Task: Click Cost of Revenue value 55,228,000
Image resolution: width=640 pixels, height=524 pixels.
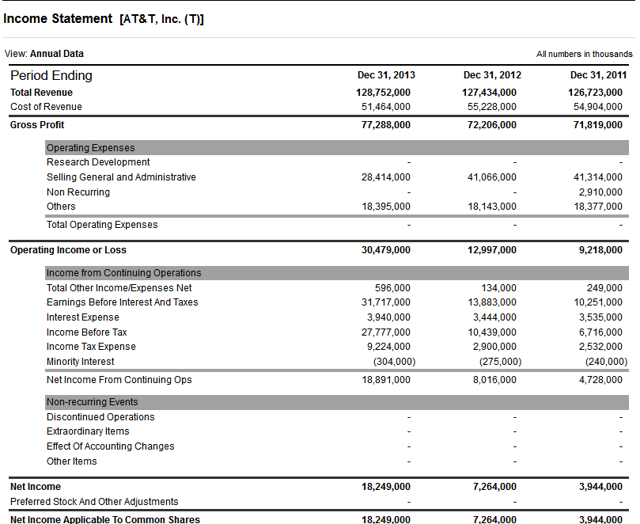Action: coord(492,107)
